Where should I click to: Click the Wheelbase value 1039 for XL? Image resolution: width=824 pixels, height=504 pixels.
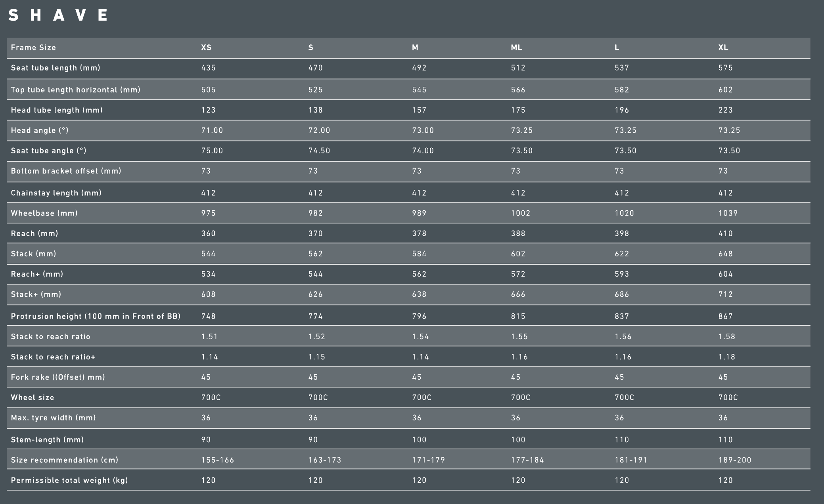(728, 213)
